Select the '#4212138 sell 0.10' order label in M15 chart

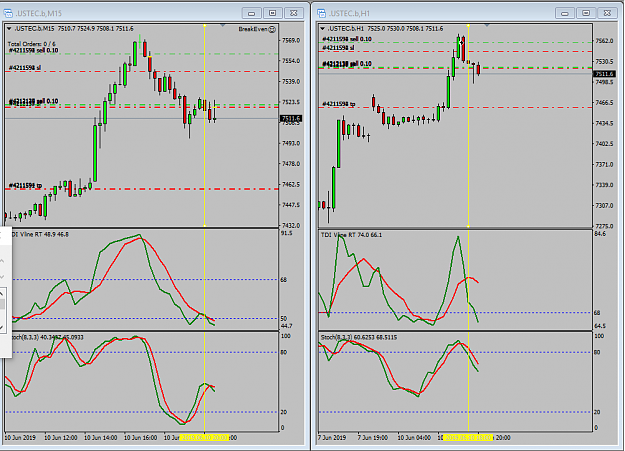33,102
